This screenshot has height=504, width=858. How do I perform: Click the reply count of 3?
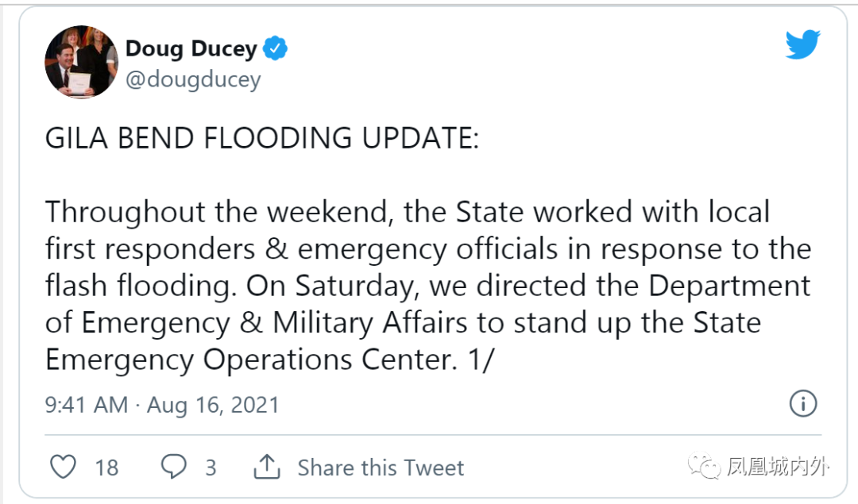coord(211,467)
